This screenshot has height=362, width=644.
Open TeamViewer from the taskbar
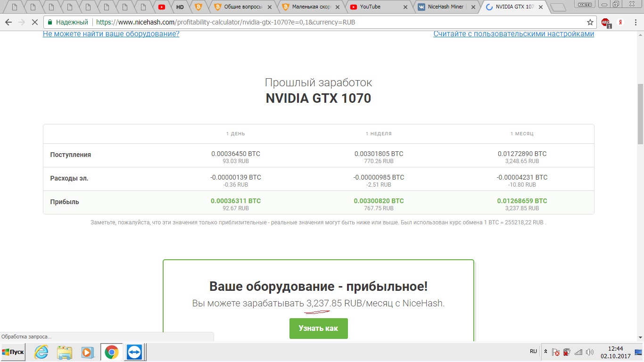pos(134,352)
